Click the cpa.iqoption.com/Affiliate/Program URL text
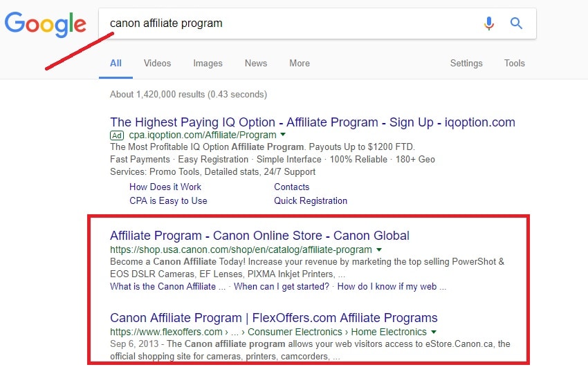 point(203,135)
